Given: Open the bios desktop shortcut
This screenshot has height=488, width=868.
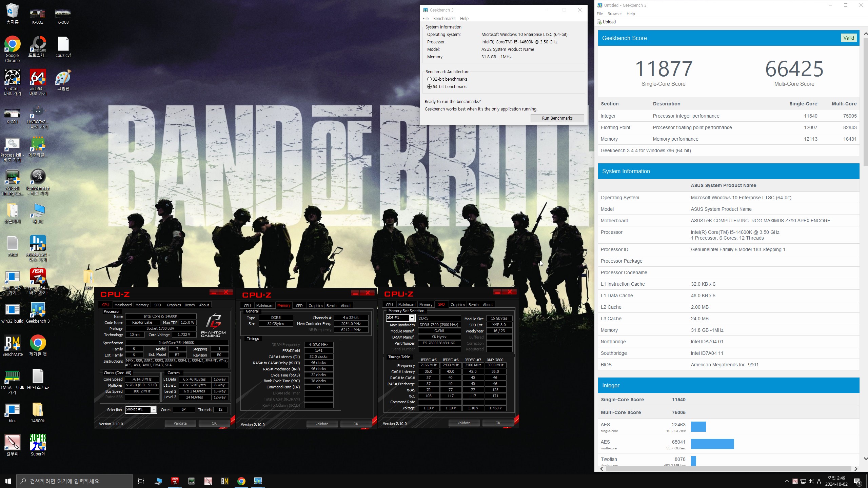Looking at the screenshot, I should coord(12,412).
